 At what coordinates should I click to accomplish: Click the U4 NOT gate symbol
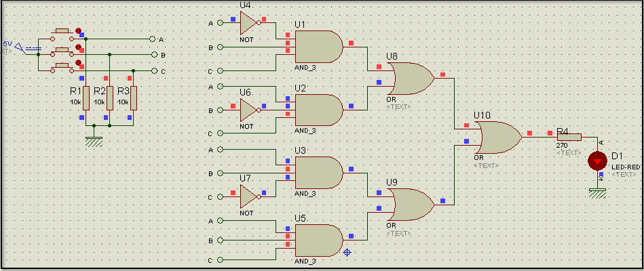click(249, 24)
